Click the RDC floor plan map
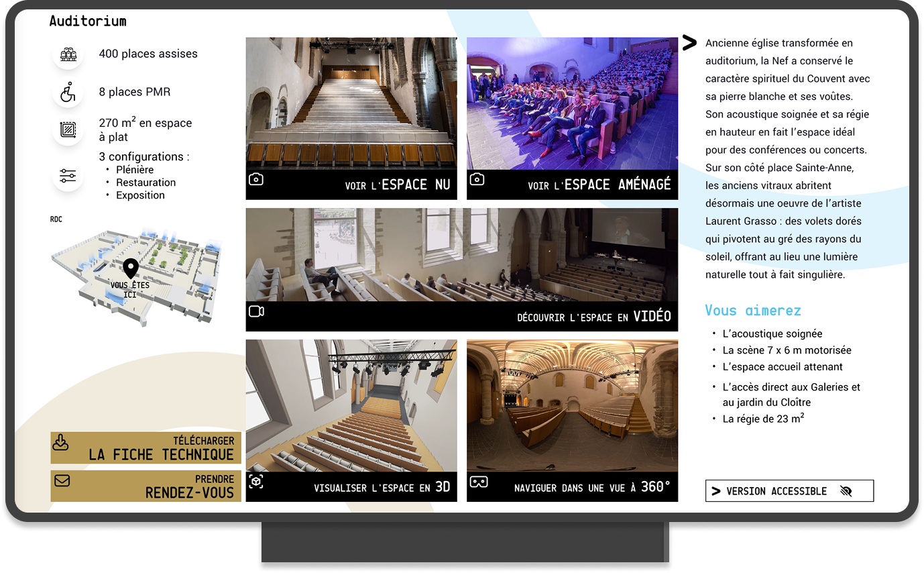 pos(136,276)
